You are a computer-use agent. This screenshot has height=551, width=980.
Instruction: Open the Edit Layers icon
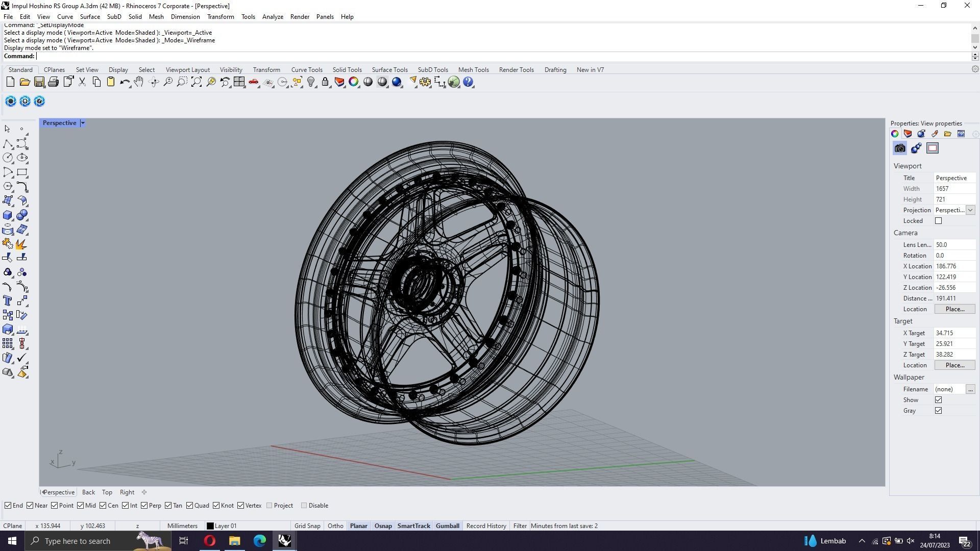click(339, 82)
